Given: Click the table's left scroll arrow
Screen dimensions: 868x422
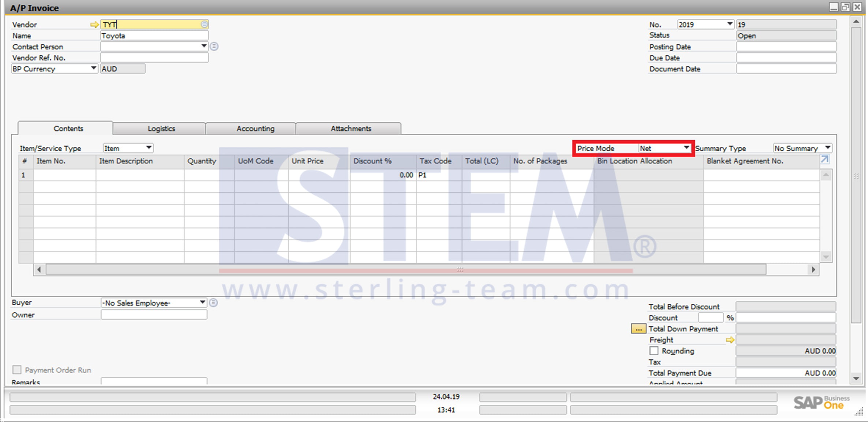Looking at the screenshot, I should tap(39, 270).
